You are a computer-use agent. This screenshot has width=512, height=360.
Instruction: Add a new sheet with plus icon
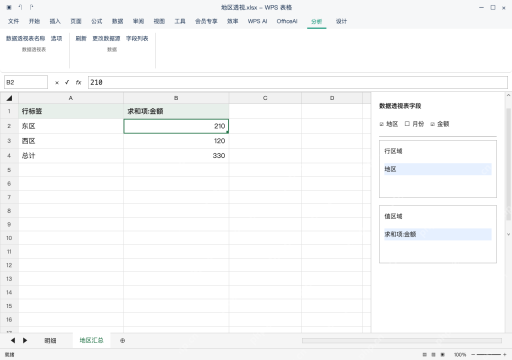(122, 341)
